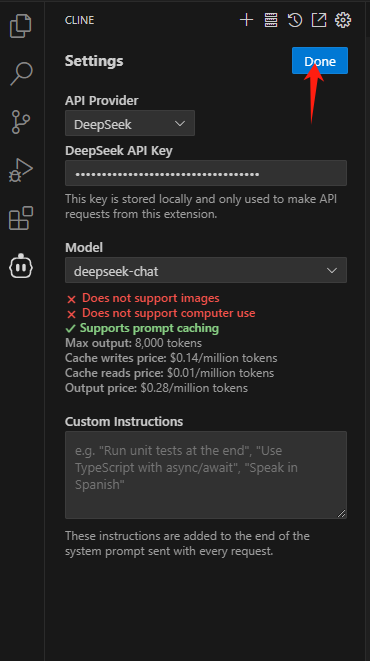Click the CLINE panel title
The height and width of the screenshot is (661, 370).
click(80, 20)
